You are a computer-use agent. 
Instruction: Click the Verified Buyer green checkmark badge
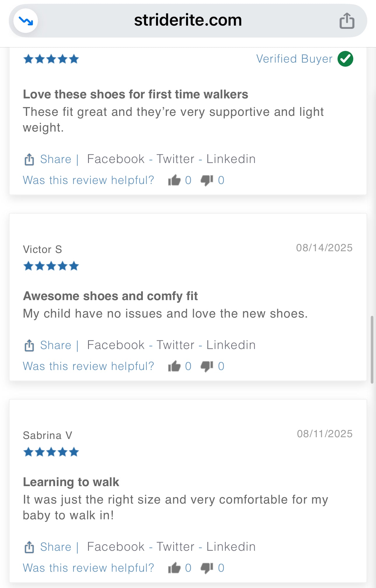click(345, 59)
